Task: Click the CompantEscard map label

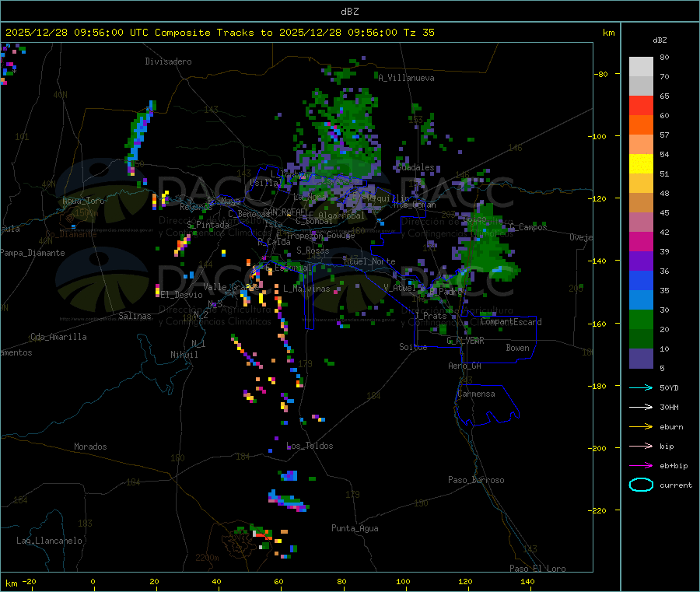Action: click(511, 322)
